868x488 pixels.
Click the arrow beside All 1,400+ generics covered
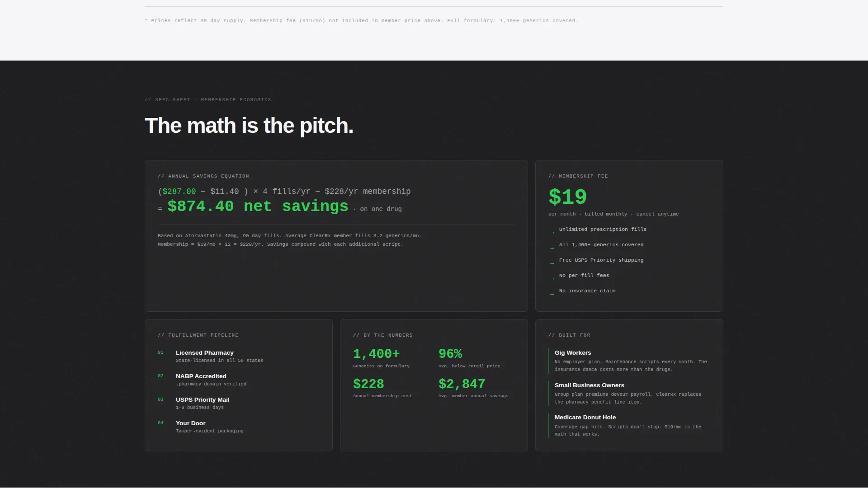(x=552, y=248)
